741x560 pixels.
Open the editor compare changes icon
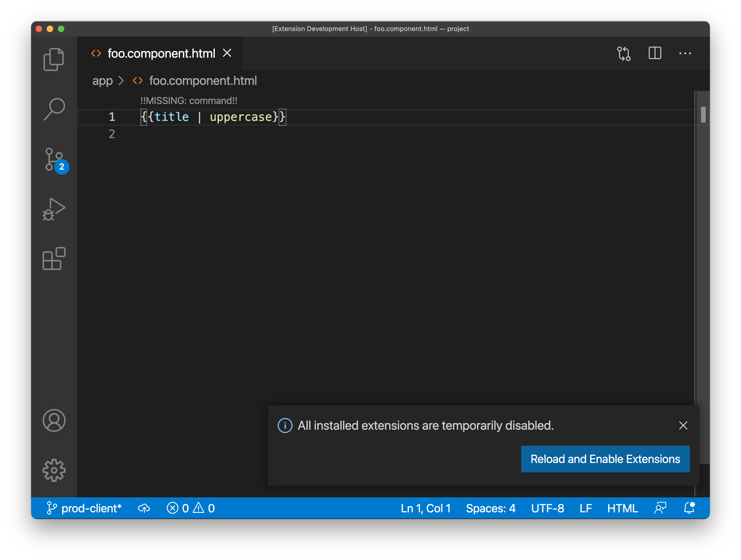coord(624,53)
